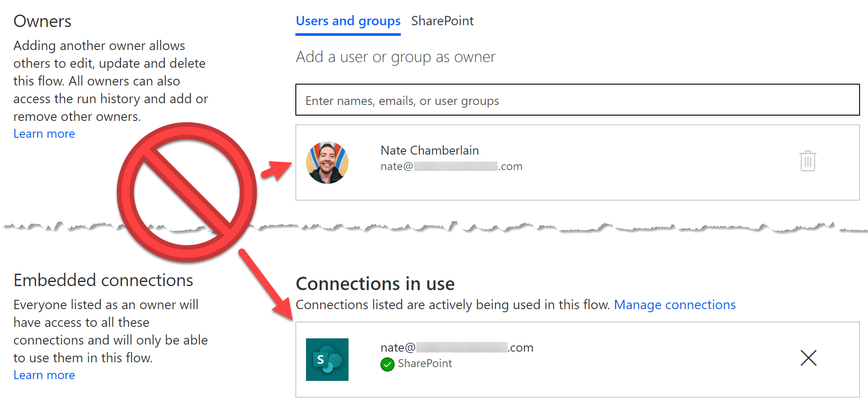
Task: Click the connection account email address
Action: [x=456, y=348]
